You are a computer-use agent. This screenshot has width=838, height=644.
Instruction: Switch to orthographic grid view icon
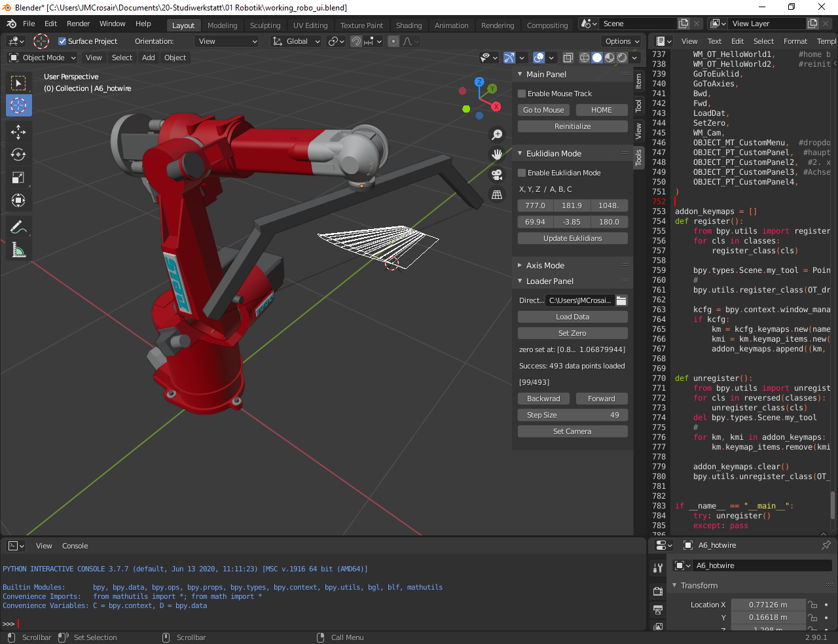[x=497, y=195]
